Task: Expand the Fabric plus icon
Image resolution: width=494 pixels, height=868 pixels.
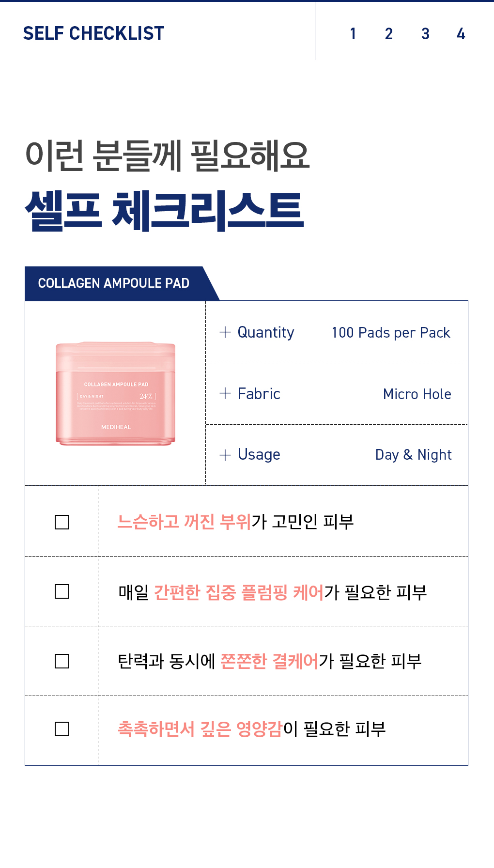Action: (x=225, y=393)
